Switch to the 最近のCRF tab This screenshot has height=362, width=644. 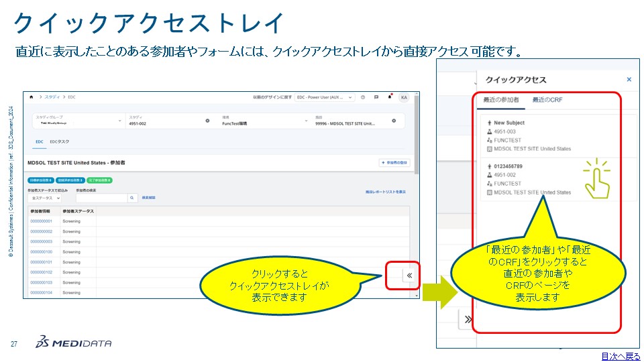click(x=547, y=100)
